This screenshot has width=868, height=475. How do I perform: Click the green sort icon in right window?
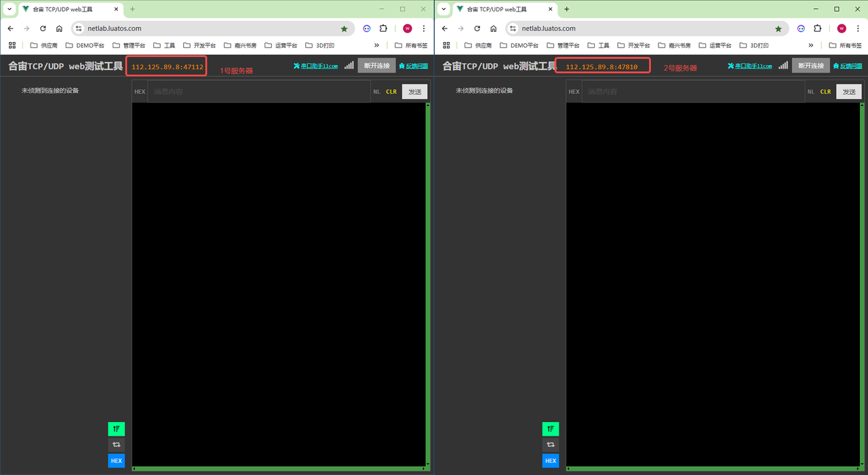click(551, 429)
